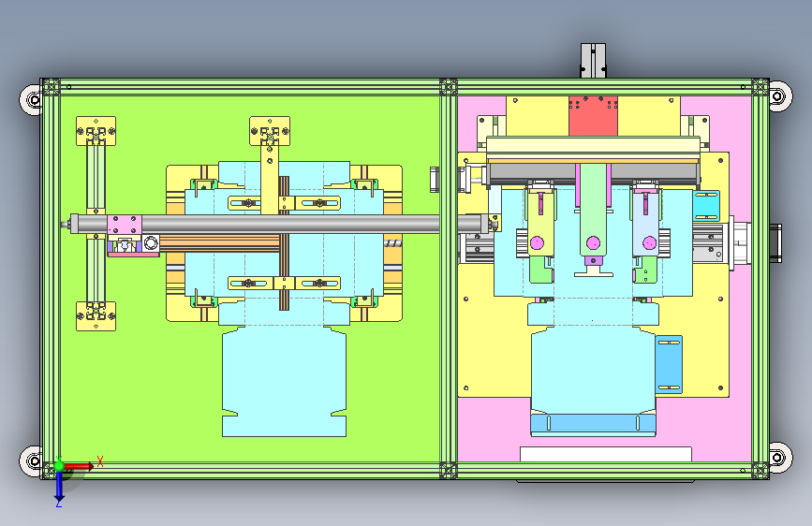The width and height of the screenshot is (812, 526).
Task: Select the long gray horizontal cylinder rod
Action: click(280, 224)
